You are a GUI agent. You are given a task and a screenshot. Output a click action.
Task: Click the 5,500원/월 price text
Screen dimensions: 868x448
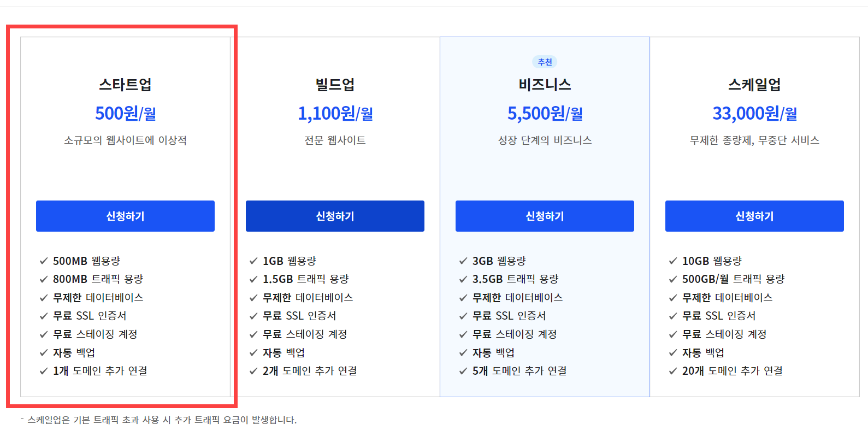tap(545, 114)
